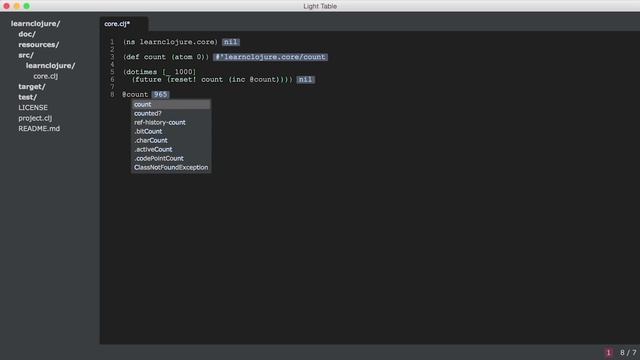Screen dimensions: 640x360
Task: Click the red notification count badge in the status bar
Action: pos(608,353)
